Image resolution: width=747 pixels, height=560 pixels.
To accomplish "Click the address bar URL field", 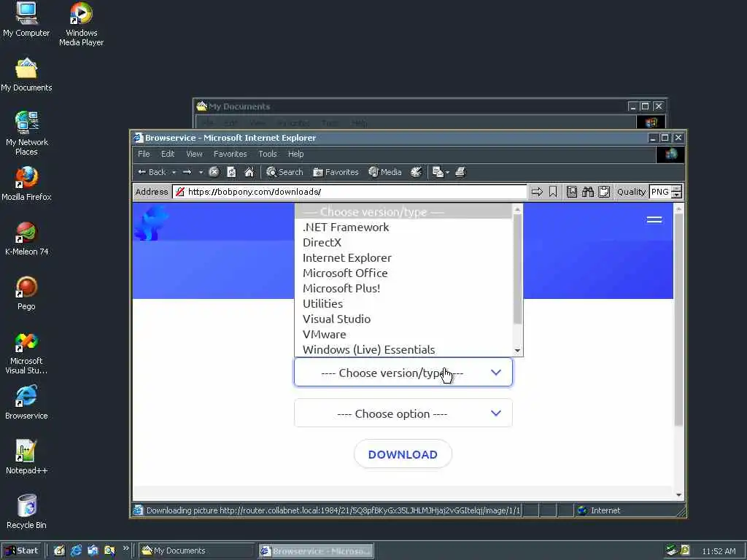I will (350, 192).
